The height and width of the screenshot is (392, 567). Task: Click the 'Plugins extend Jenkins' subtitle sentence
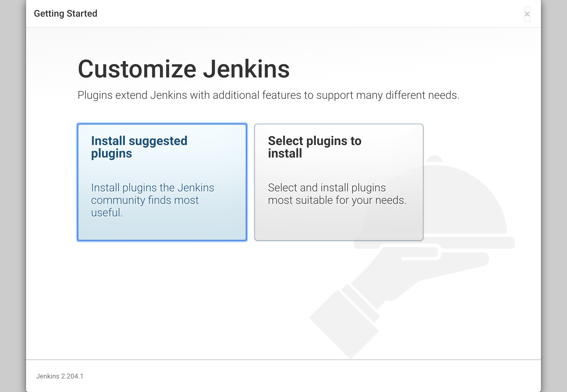coord(268,95)
